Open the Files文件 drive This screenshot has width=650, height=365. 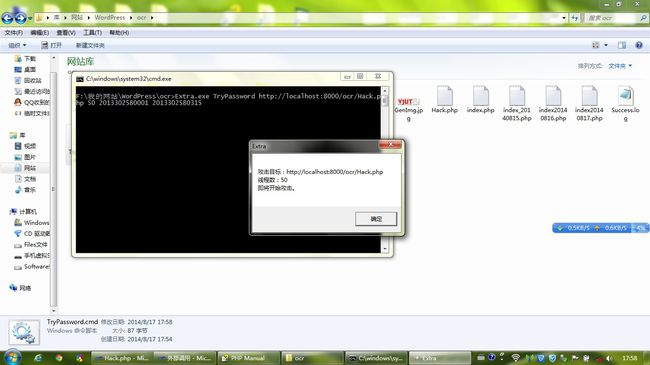31,245
